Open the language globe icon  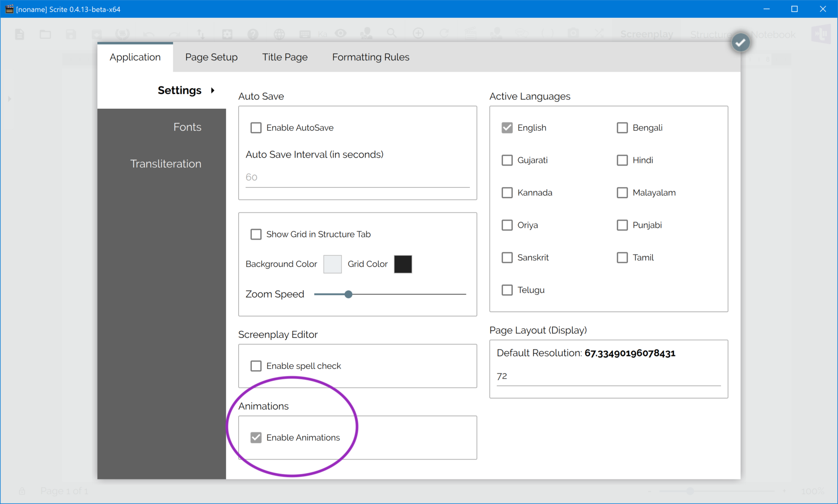[x=279, y=34]
